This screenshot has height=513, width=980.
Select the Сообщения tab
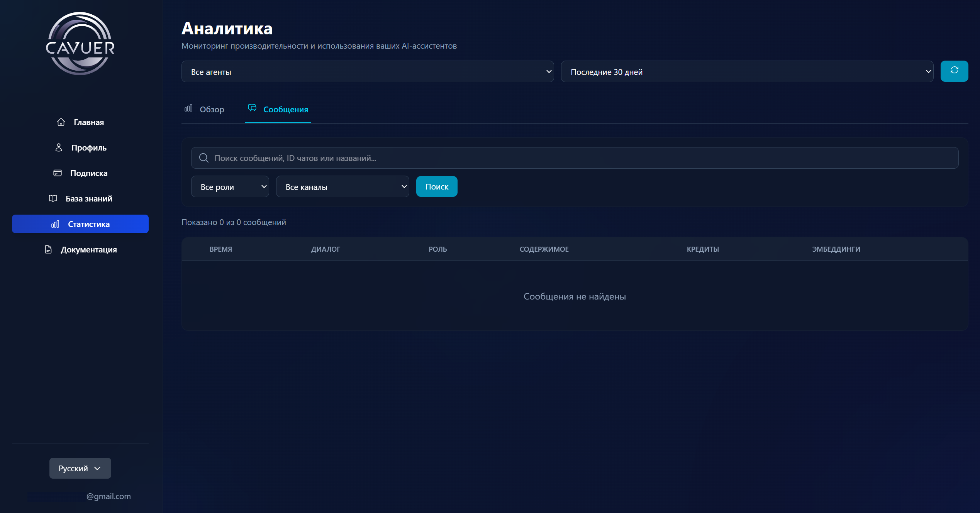(x=285, y=110)
